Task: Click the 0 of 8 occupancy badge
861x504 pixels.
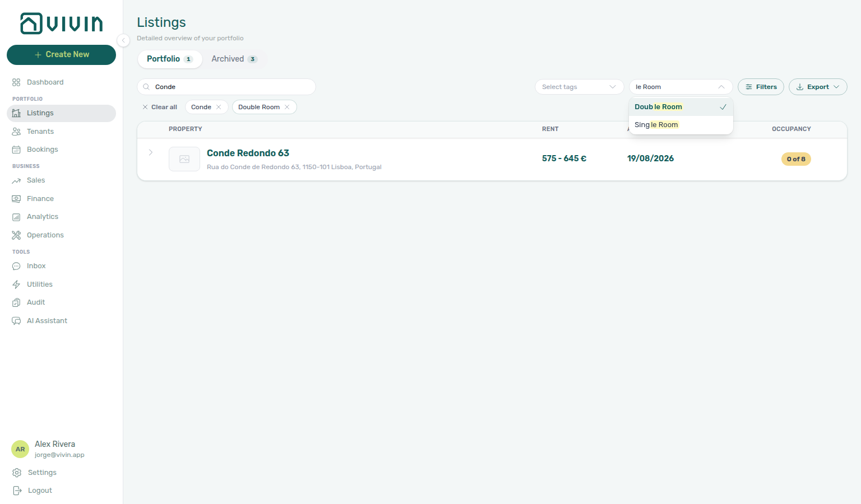Action: [x=796, y=159]
